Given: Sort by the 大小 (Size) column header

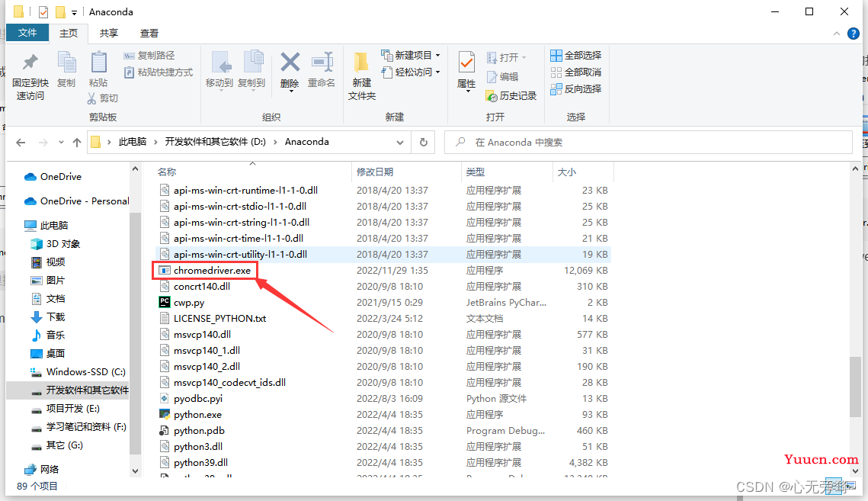Looking at the screenshot, I should (x=566, y=172).
